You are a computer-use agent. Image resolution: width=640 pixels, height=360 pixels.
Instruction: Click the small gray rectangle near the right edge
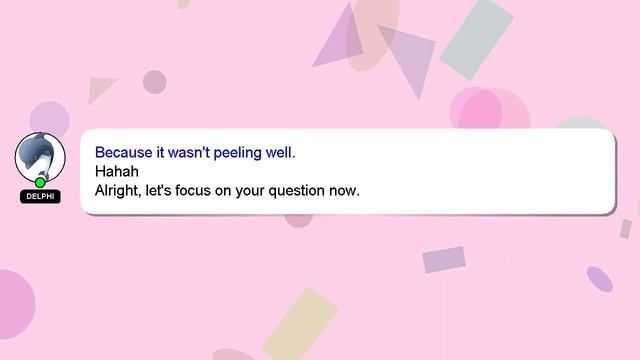(626, 229)
